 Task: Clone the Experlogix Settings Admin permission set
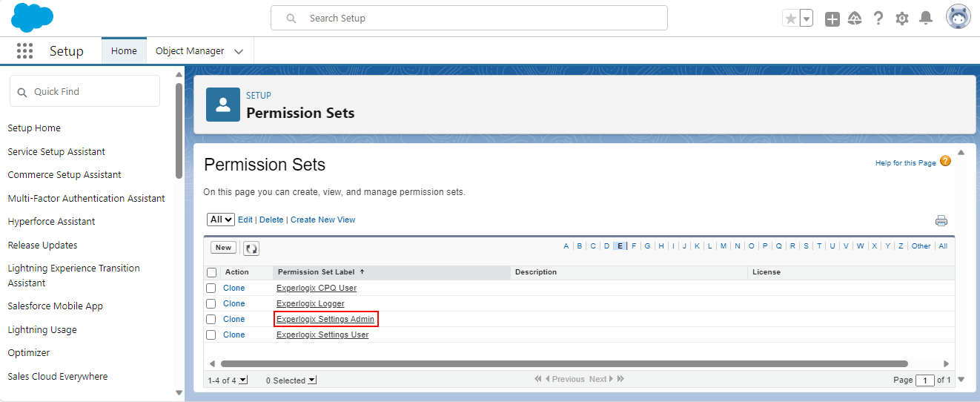234,319
